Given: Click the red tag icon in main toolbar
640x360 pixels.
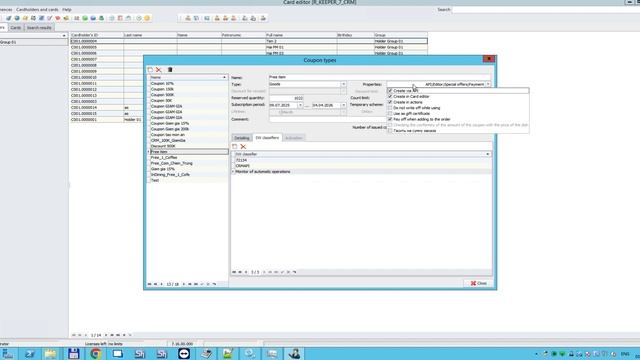Looking at the screenshot, I should click(58, 18).
